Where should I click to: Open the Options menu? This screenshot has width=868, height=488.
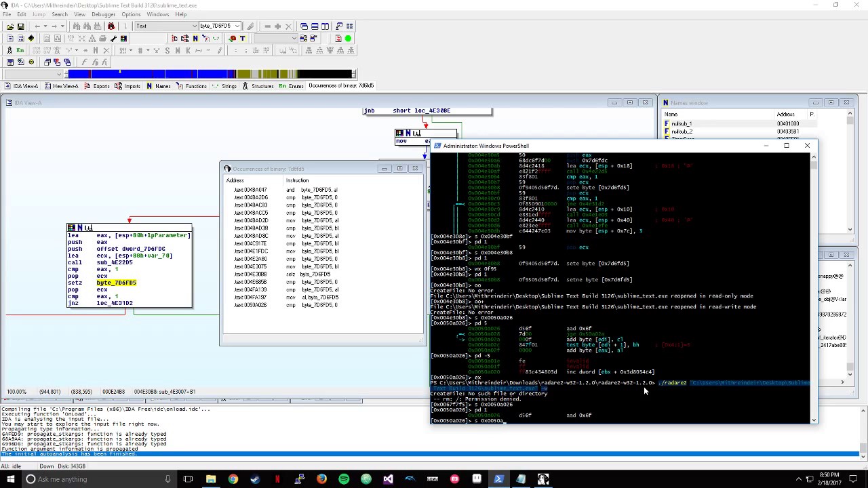(x=131, y=14)
